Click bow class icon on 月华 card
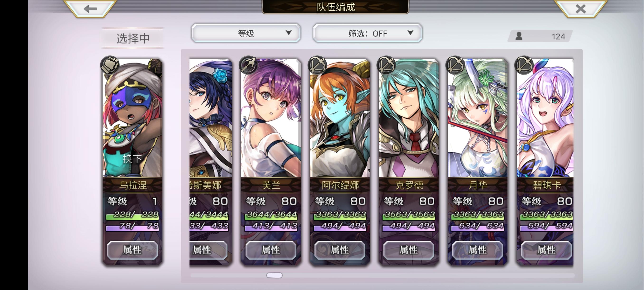644x290 pixels. [455, 65]
